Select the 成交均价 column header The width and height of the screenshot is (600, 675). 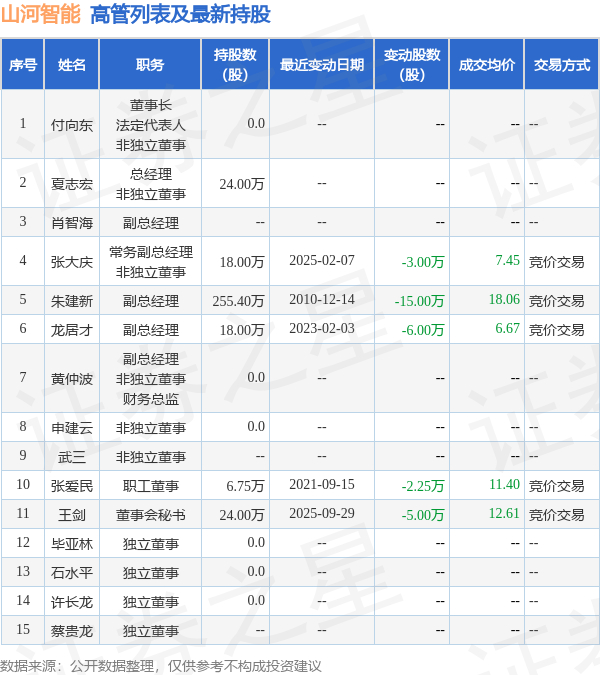(487, 65)
